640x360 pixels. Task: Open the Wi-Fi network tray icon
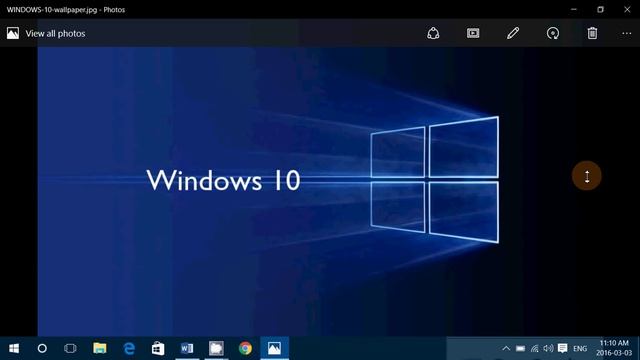click(534, 348)
